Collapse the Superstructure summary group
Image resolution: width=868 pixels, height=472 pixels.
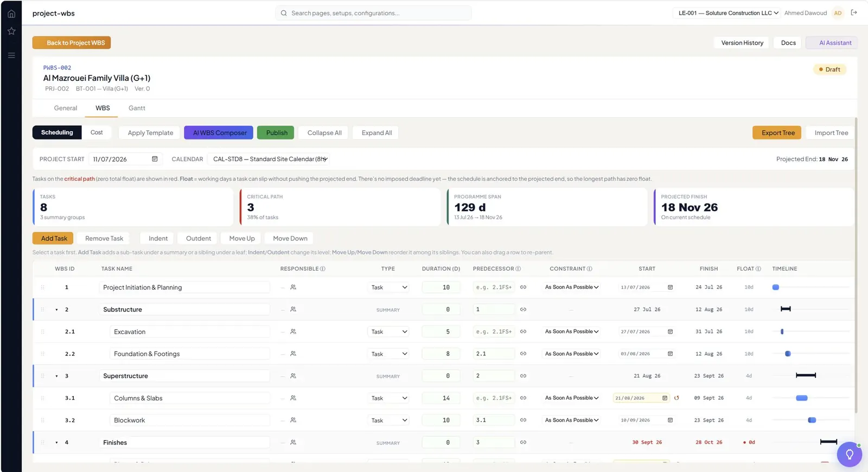[x=56, y=376]
